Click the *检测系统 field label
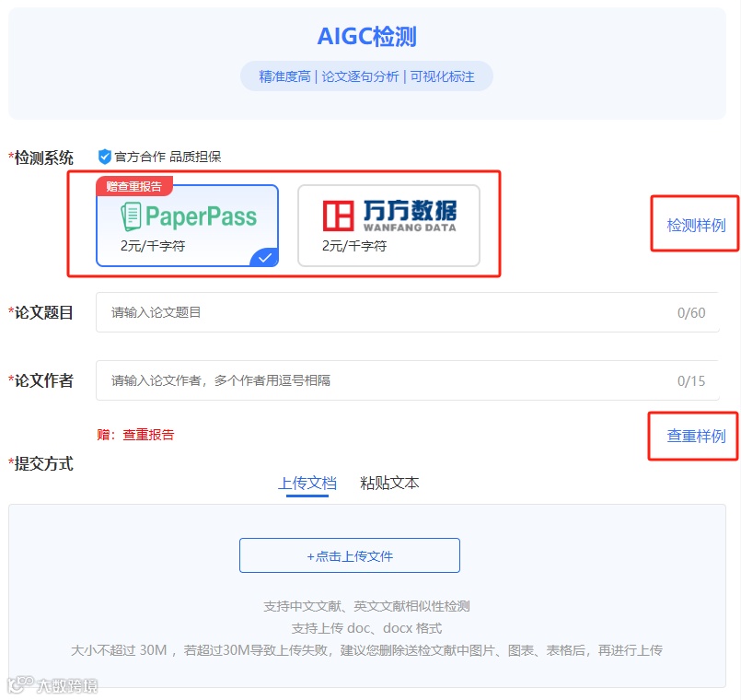The image size is (741, 700). tap(41, 157)
